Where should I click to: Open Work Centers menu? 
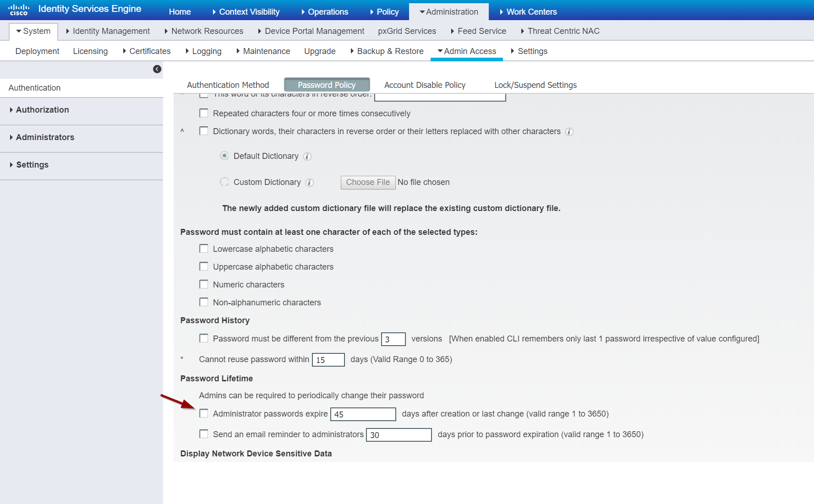pos(528,12)
